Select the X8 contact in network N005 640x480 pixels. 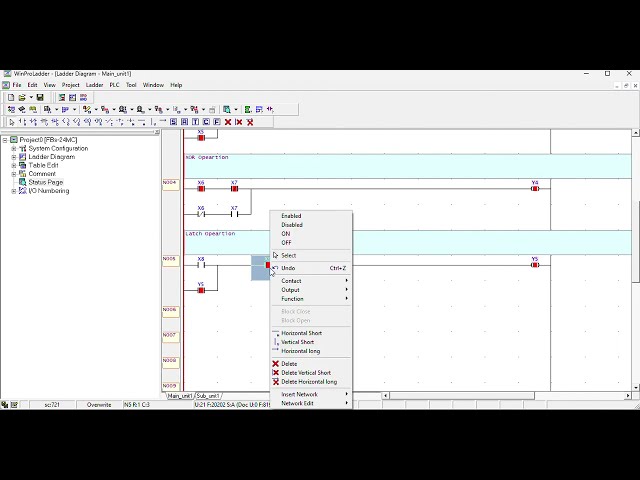[x=201, y=265]
